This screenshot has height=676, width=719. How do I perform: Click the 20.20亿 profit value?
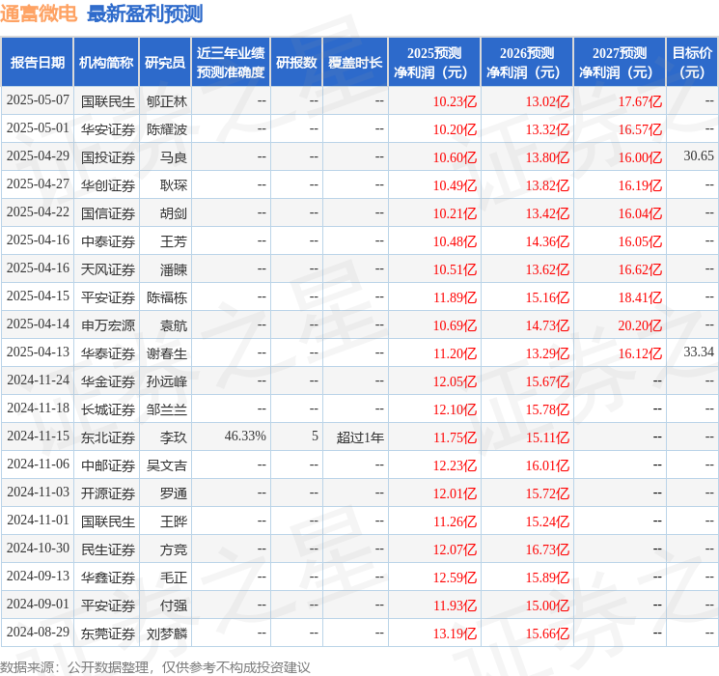point(640,326)
